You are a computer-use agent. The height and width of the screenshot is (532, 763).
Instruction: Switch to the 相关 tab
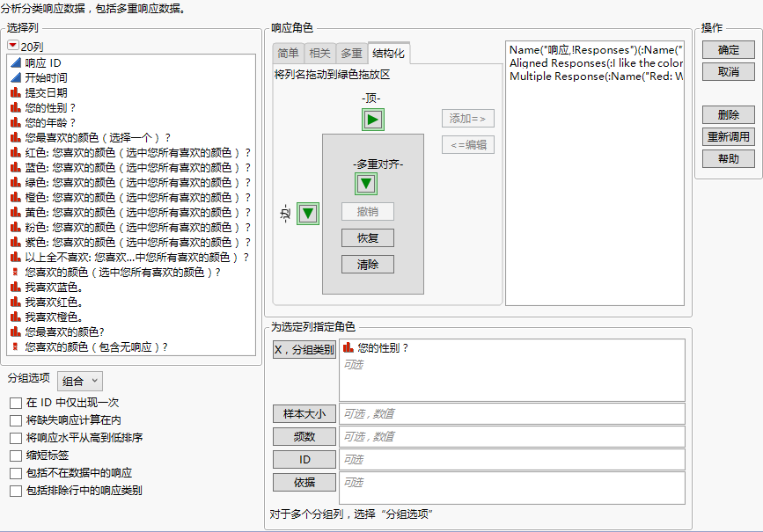tap(319, 53)
